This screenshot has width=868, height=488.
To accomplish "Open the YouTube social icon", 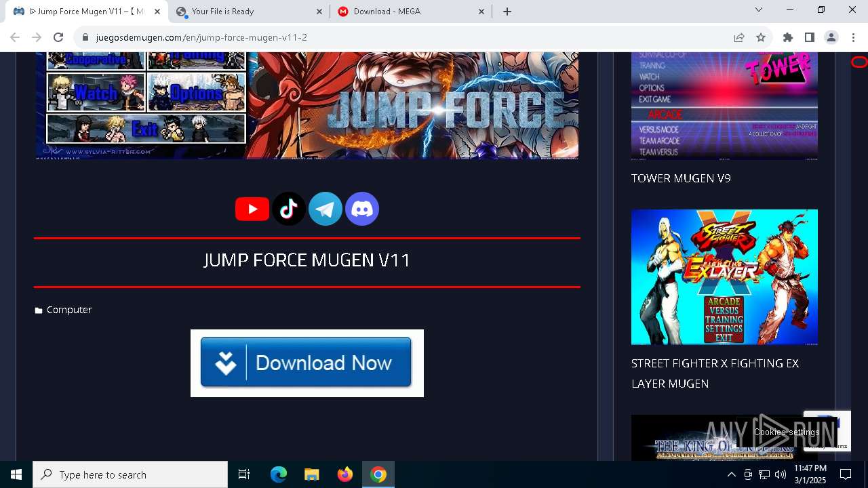I will pyautogui.click(x=252, y=209).
